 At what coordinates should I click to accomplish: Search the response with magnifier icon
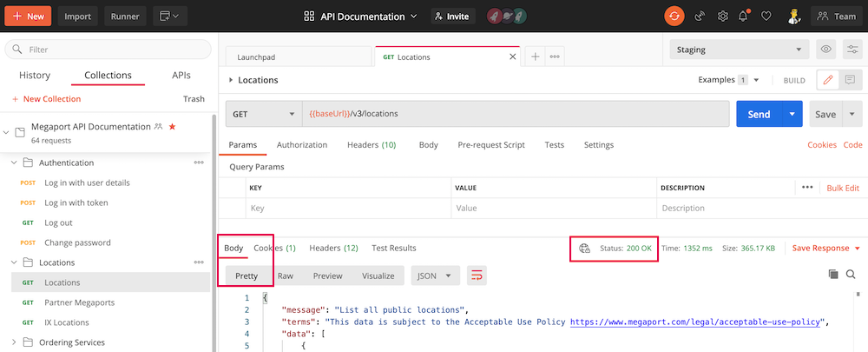coord(851,275)
